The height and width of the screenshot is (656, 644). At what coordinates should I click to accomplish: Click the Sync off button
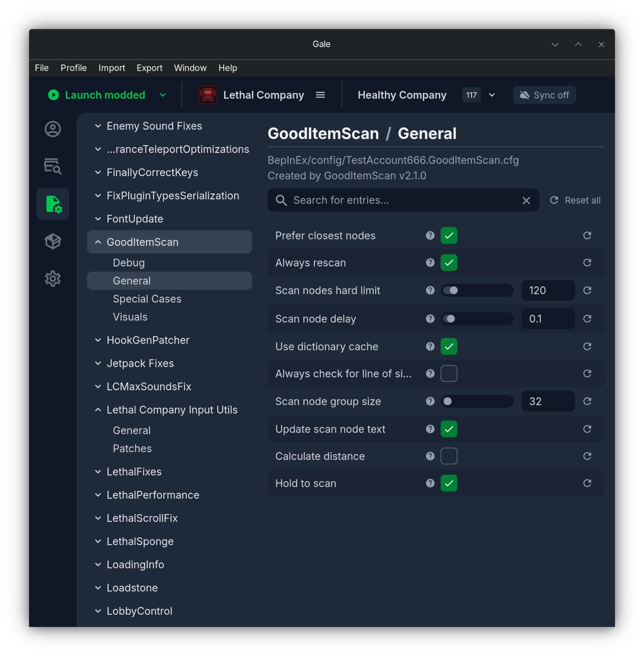point(544,95)
